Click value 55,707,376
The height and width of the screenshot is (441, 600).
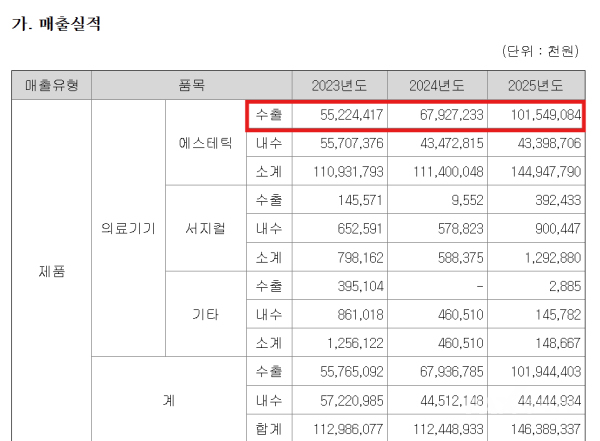[352, 143]
